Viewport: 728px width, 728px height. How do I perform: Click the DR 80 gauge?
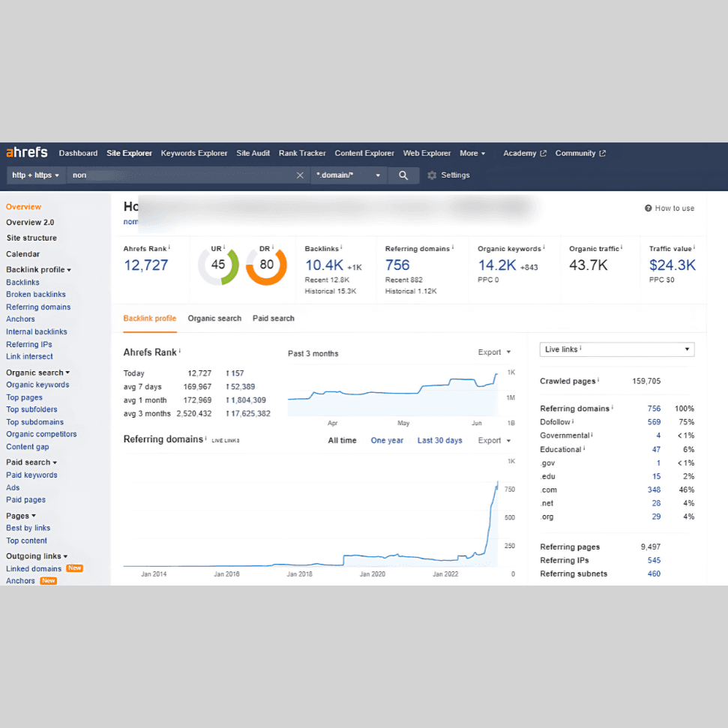point(266,265)
